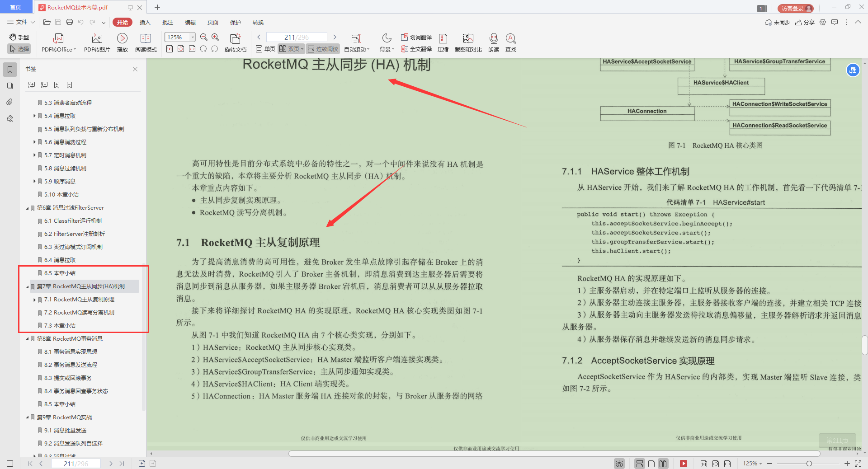868x469 pixels.
Task: Collapse 第7章 RocketMQ主从同步 chapter
Action: pyautogui.click(x=27, y=286)
